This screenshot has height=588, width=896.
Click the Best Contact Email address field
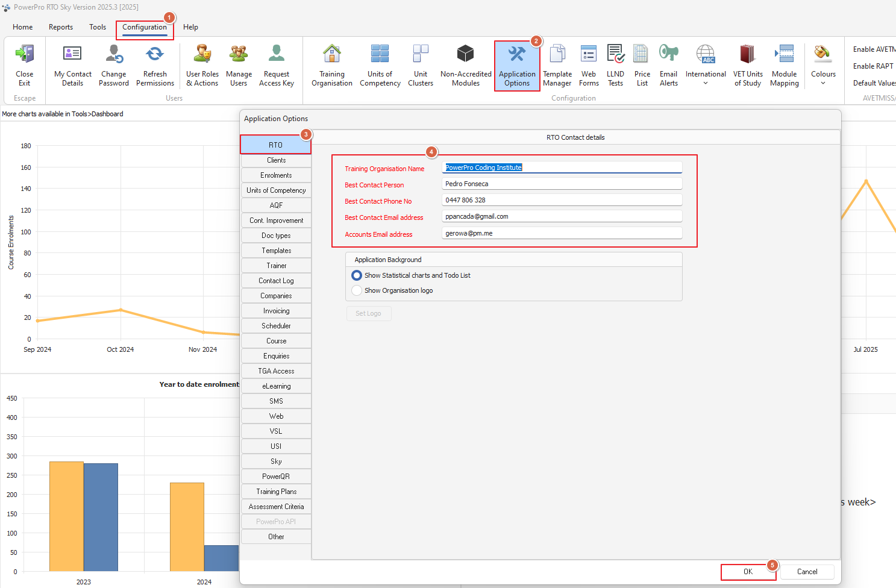[562, 216]
